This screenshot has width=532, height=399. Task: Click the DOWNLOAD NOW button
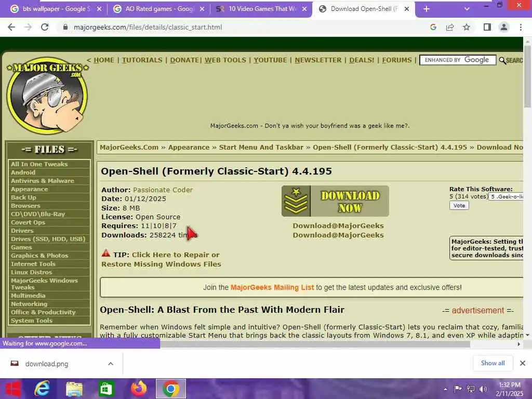(335, 201)
